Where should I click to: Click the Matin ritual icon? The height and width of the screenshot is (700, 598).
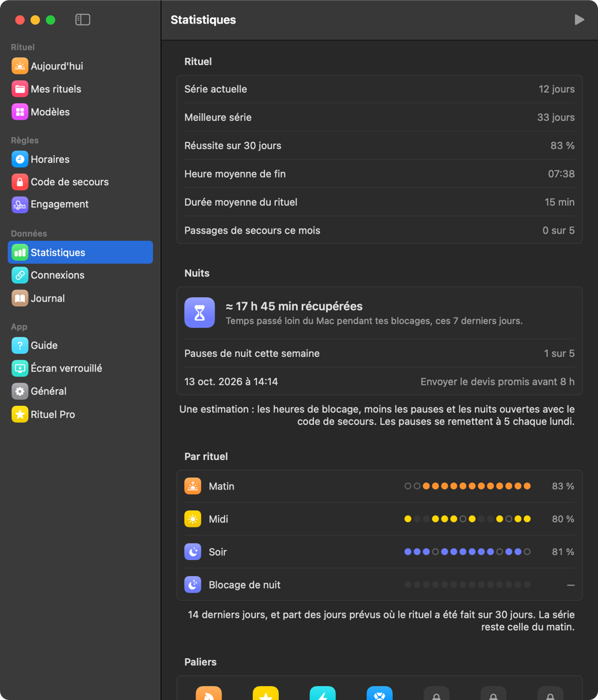click(x=192, y=486)
